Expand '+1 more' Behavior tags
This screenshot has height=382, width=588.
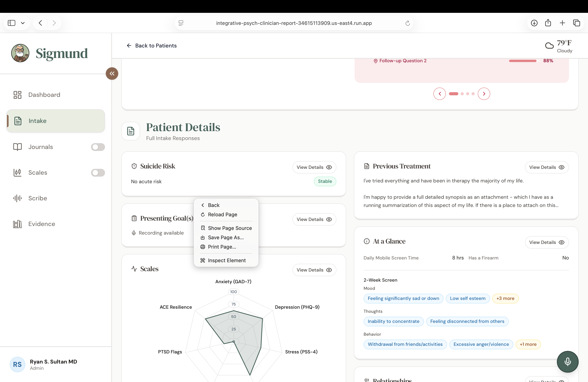click(528, 344)
